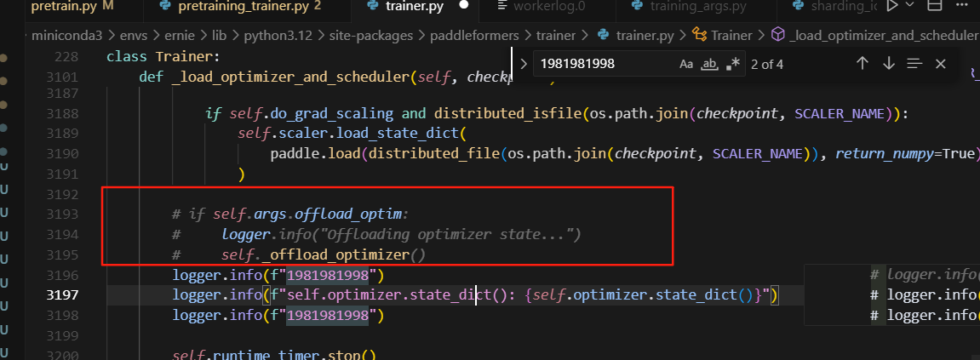Enable Match Whole Word option
980x360 pixels.
[x=708, y=64]
